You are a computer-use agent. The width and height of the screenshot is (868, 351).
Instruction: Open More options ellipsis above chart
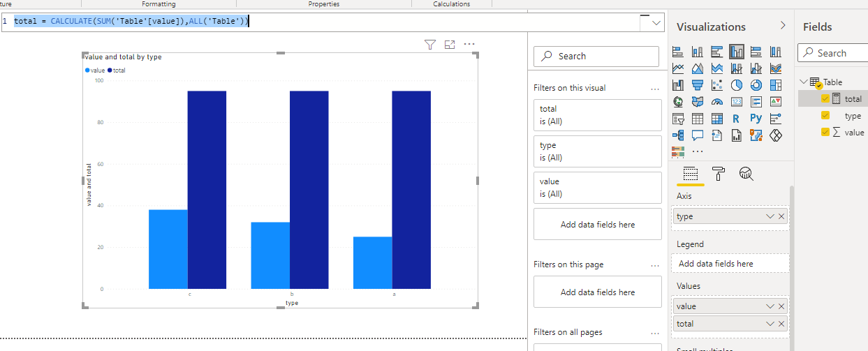(x=469, y=44)
